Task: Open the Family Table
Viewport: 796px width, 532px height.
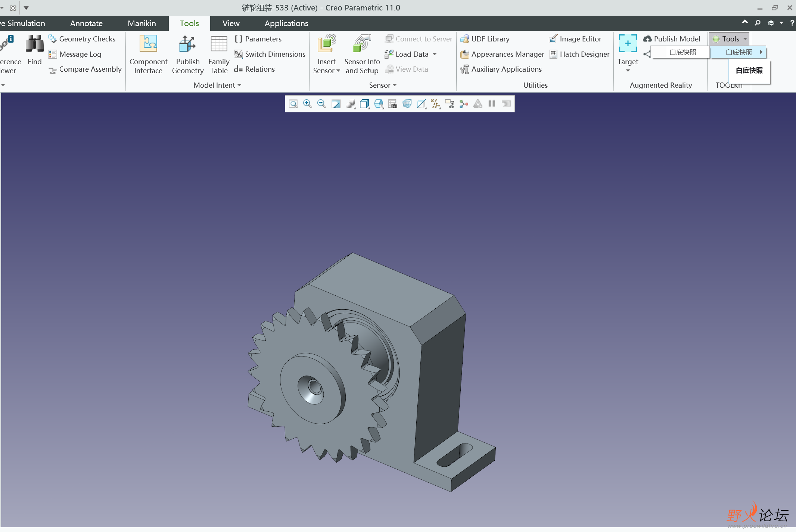Action: (219, 55)
